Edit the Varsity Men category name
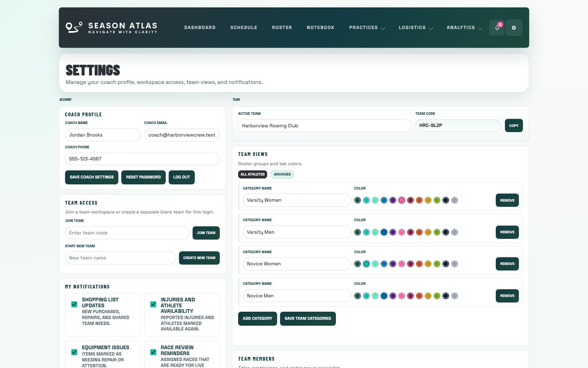 (x=297, y=232)
